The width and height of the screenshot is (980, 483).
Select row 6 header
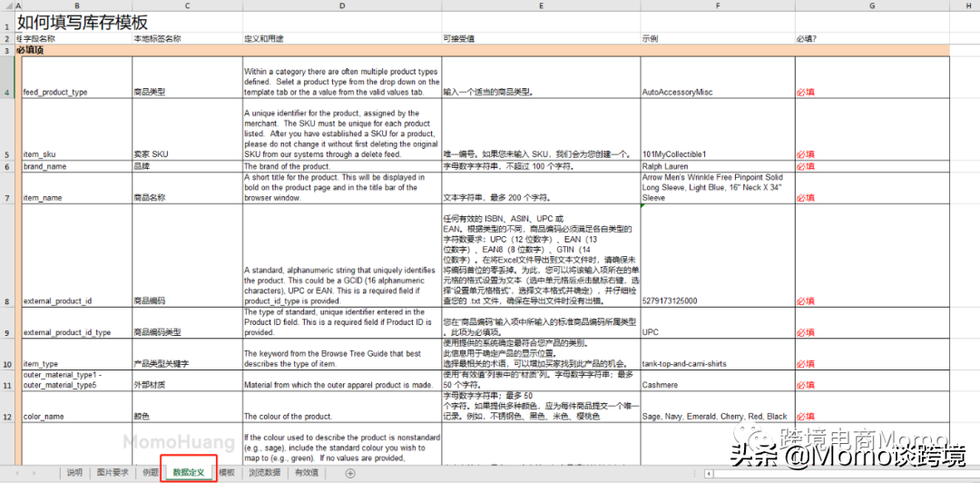pyautogui.click(x=6, y=166)
